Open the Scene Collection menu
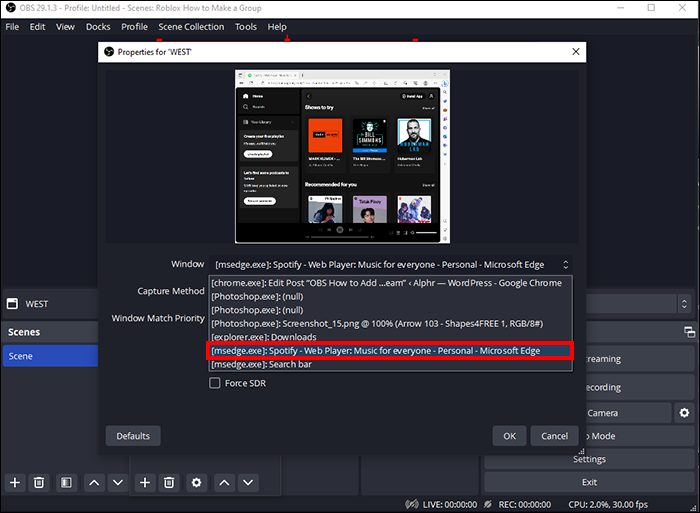Screen dimensions: 700x513 191,27
